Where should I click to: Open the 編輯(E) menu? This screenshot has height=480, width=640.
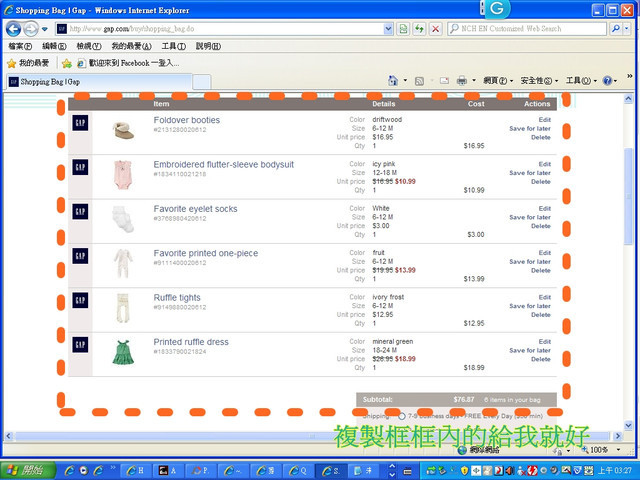[x=54, y=46]
